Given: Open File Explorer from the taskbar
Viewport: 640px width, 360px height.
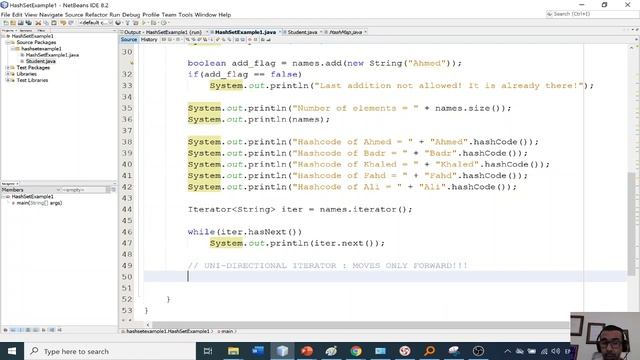Looking at the screenshot, I should pyautogui.click(x=233, y=351).
